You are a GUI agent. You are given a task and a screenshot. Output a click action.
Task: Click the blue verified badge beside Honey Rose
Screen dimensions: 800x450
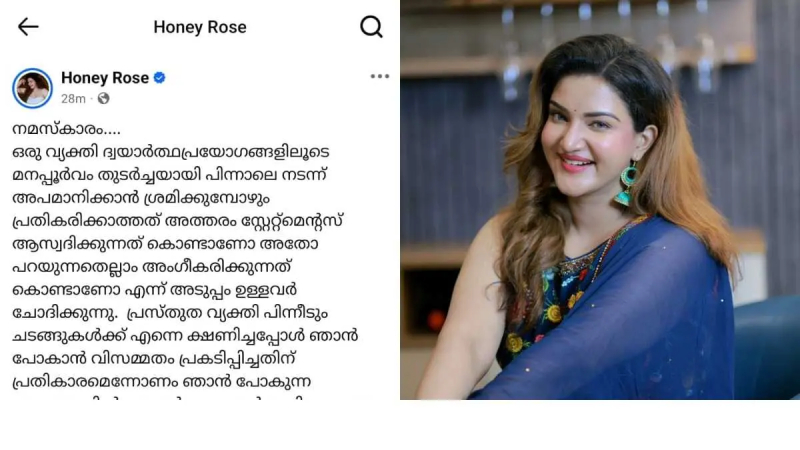click(x=160, y=78)
